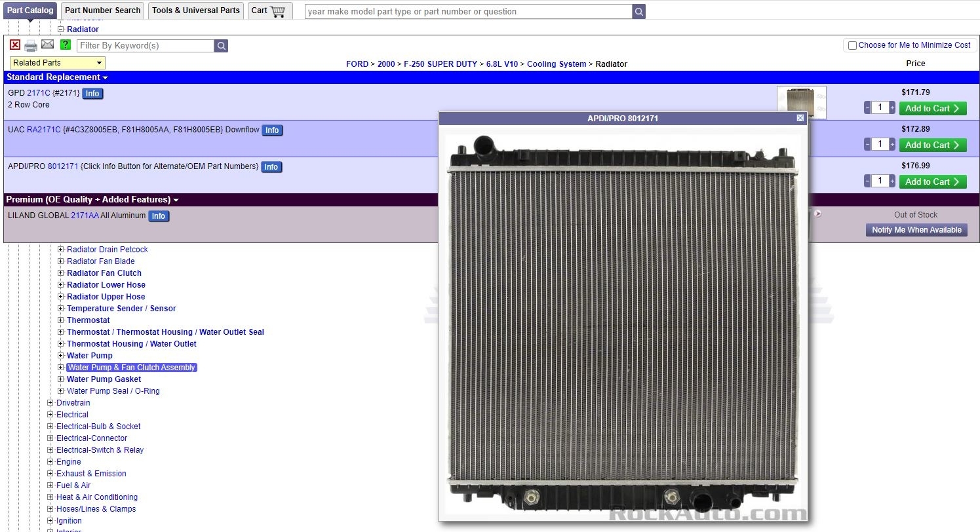Open Exhaust & Emission category
Image resolution: width=980 pixels, height=532 pixels.
coord(91,474)
